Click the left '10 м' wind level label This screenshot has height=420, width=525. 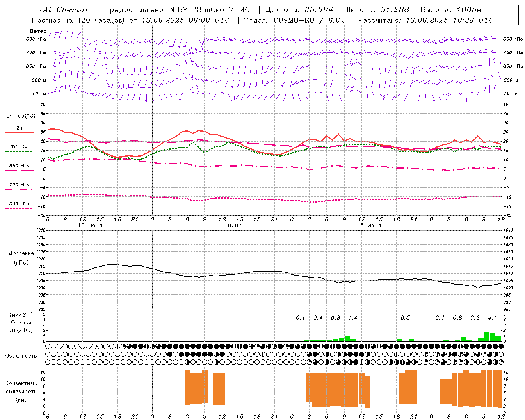pos(39,94)
